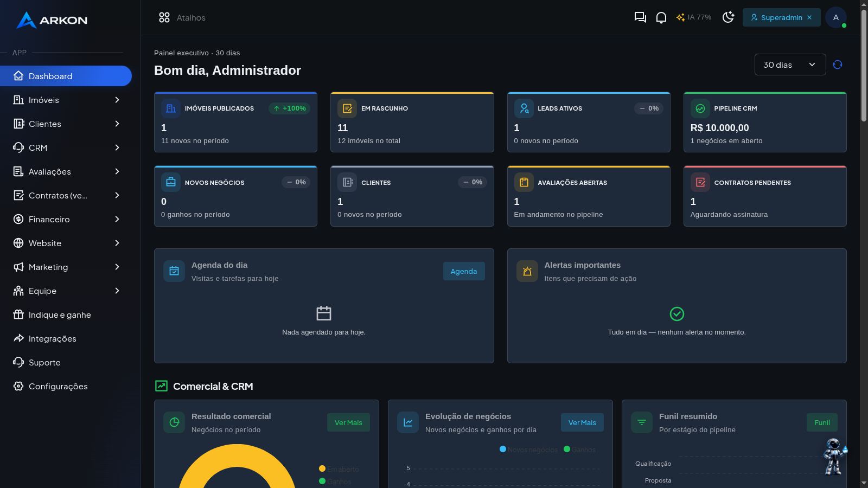Expand the Avaliações menu chevron
The image size is (868, 488).
coord(117,171)
